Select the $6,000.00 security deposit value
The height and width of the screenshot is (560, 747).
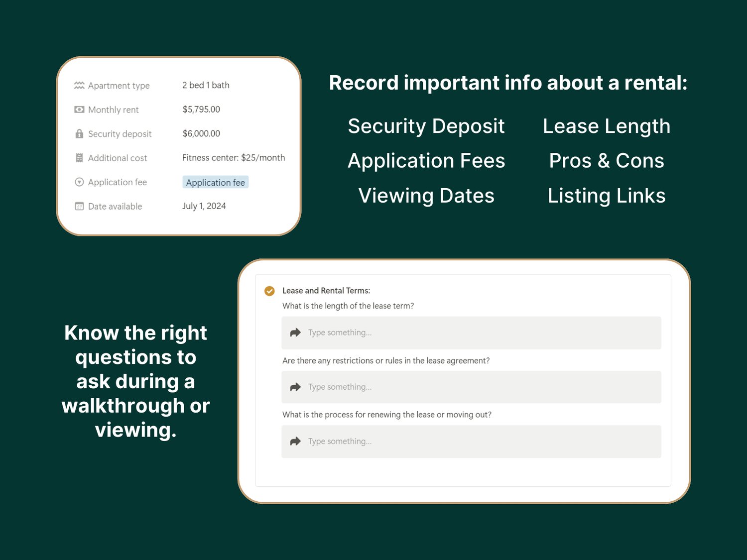pyautogui.click(x=201, y=133)
